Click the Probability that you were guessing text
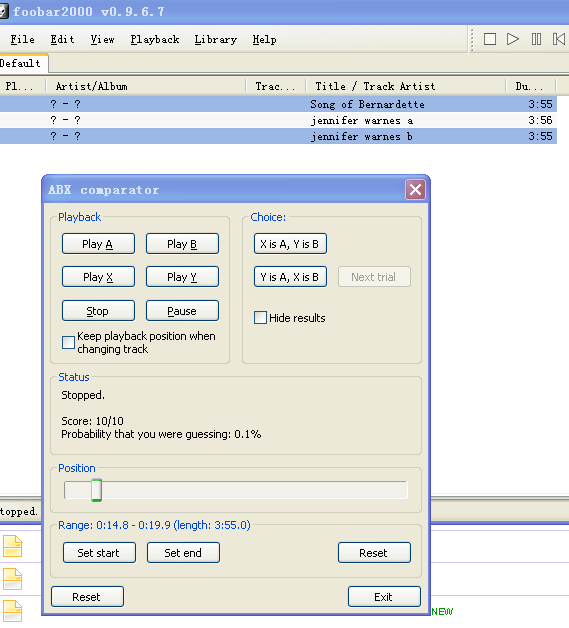The width and height of the screenshot is (569, 628). point(161,434)
